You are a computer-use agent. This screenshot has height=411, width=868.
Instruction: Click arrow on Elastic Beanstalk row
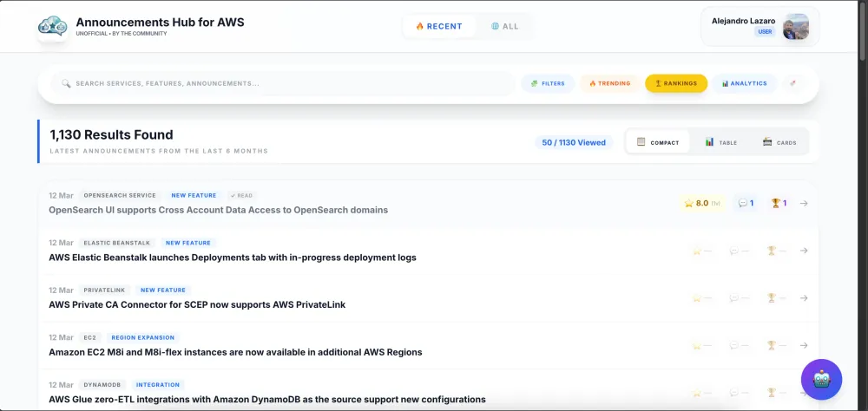pyautogui.click(x=804, y=251)
